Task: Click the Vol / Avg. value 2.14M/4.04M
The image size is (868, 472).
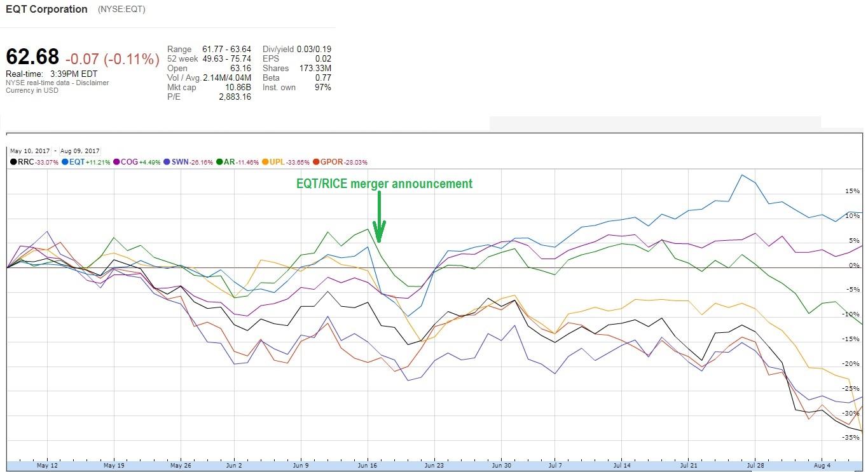Action: (227, 78)
